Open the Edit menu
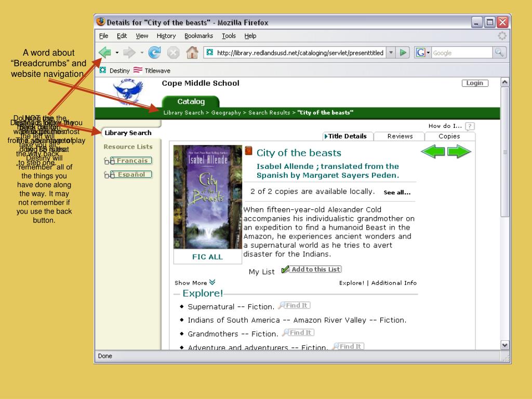532x399 pixels. click(122, 36)
